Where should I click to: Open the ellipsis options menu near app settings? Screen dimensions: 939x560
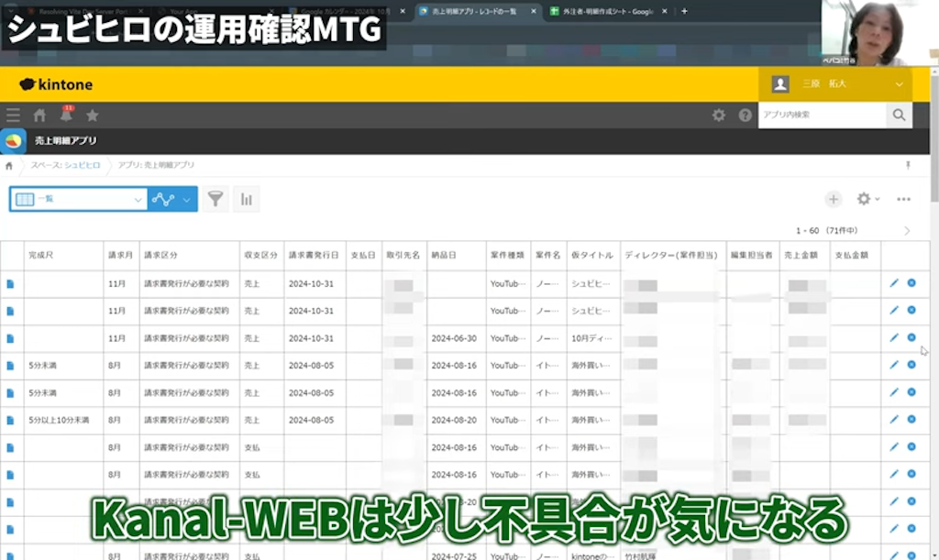click(903, 199)
